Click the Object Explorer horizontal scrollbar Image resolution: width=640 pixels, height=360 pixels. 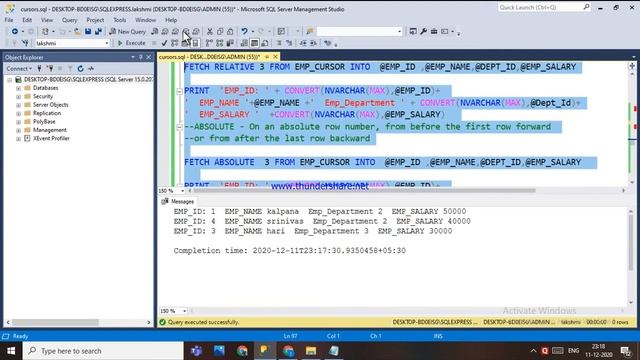[55, 322]
